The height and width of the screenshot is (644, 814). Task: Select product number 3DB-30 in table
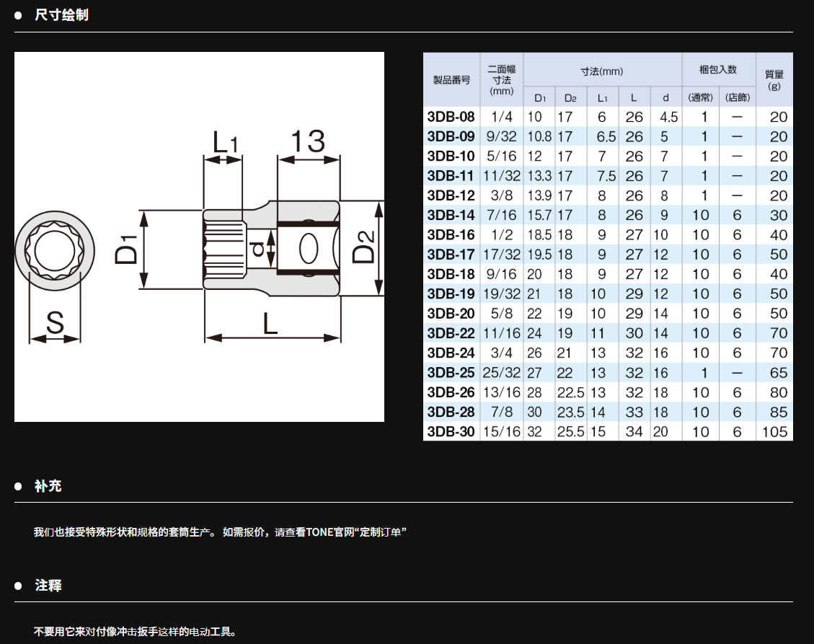(x=451, y=432)
